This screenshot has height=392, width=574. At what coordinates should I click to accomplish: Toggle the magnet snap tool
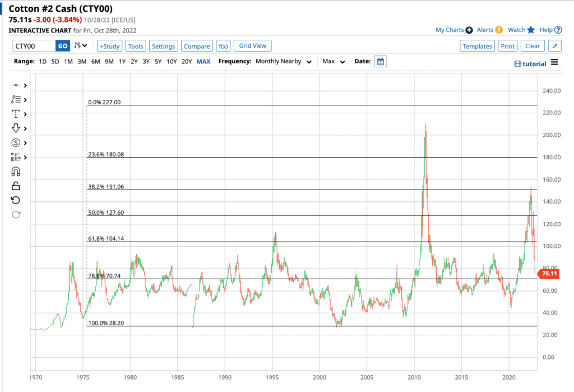[15, 172]
